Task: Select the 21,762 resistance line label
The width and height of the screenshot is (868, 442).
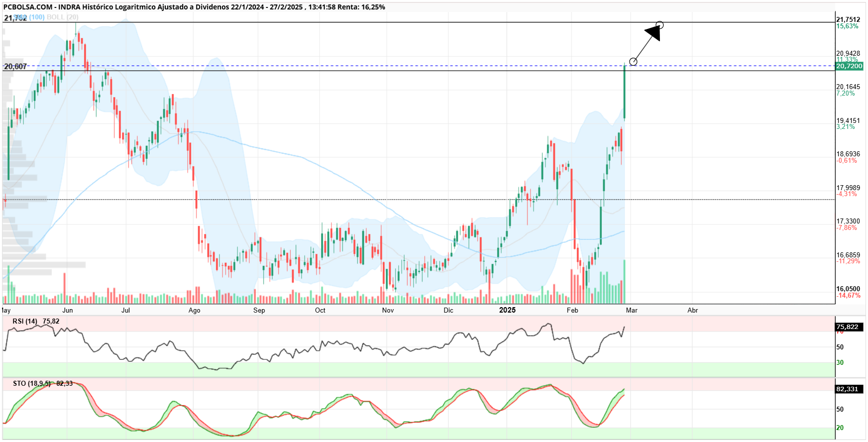Action: pos(15,18)
